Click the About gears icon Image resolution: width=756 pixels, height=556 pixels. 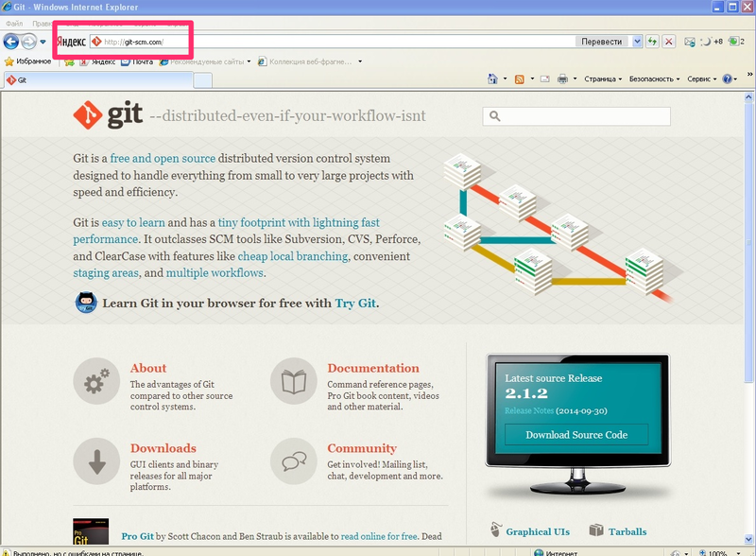(x=96, y=381)
